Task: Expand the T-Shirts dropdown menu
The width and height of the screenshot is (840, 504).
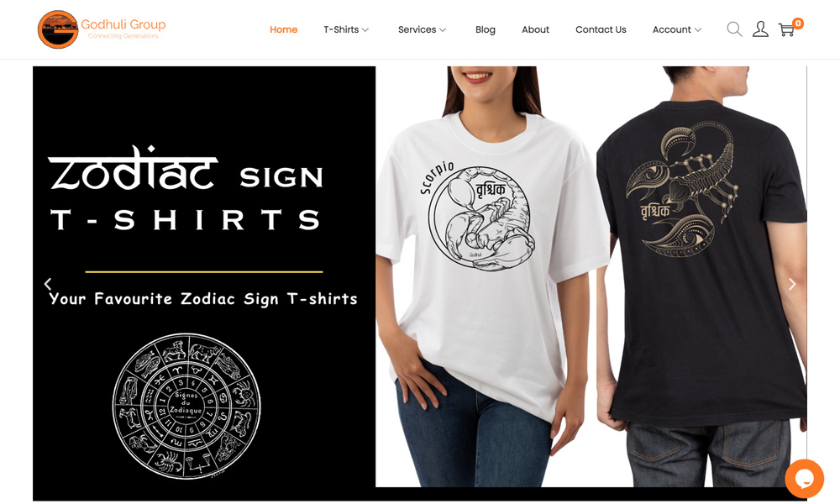Action: pos(346,29)
